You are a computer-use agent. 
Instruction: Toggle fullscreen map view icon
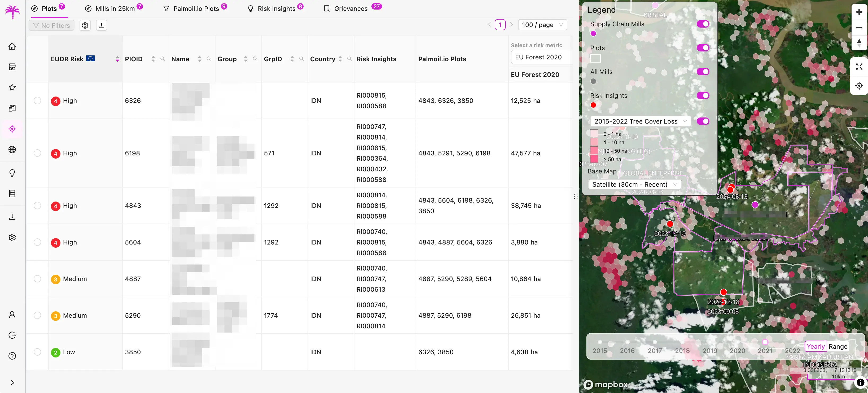(859, 67)
